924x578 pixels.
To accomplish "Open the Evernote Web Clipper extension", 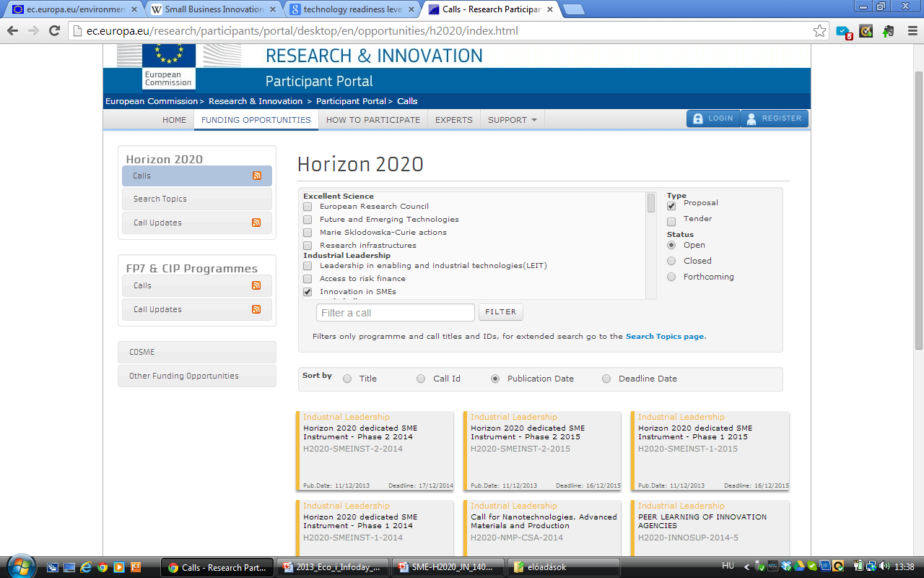I will coord(888,31).
